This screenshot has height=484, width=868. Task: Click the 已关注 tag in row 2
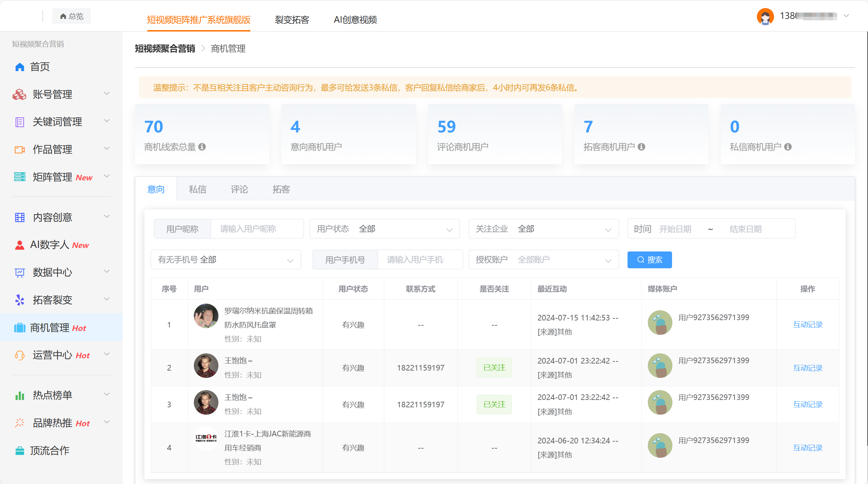[x=494, y=368]
